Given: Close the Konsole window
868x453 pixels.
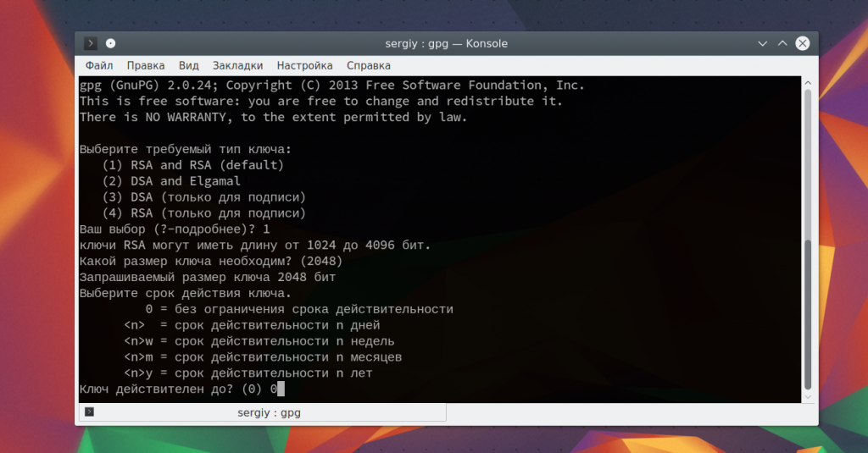Looking at the screenshot, I should click(802, 43).
